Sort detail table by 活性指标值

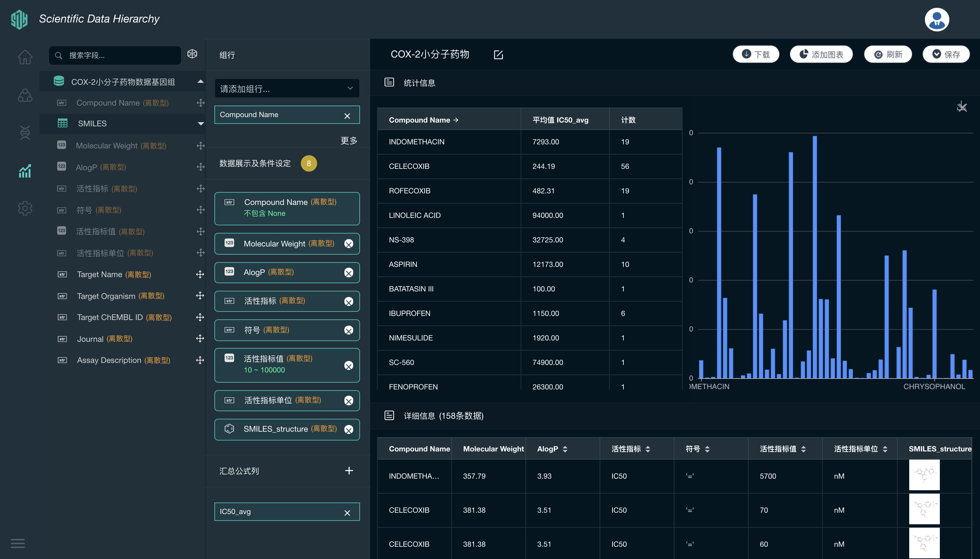(x=803, y=449)
